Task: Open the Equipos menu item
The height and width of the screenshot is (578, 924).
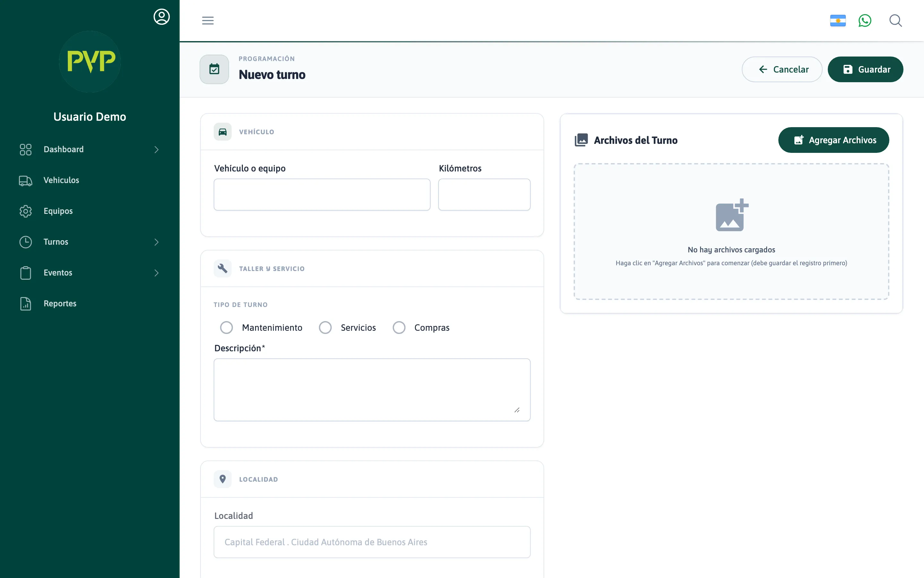Action: pyautogui.click(x=90, y=211)
